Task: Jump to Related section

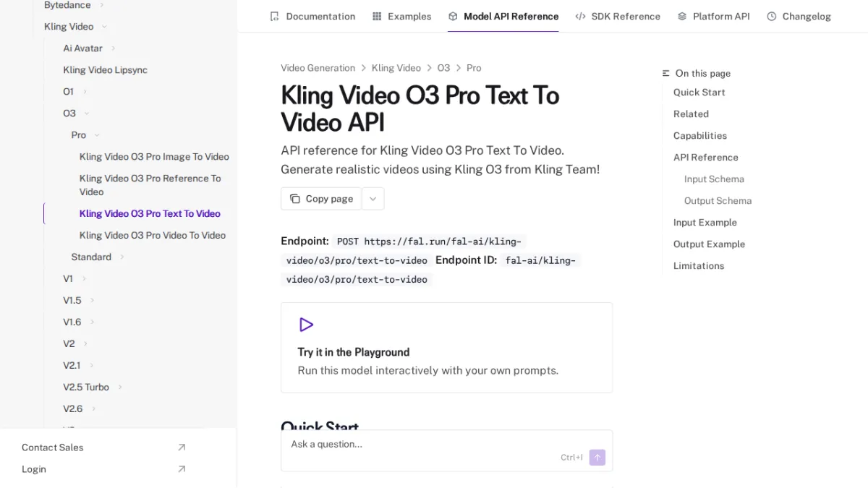Action: (691, 114)
